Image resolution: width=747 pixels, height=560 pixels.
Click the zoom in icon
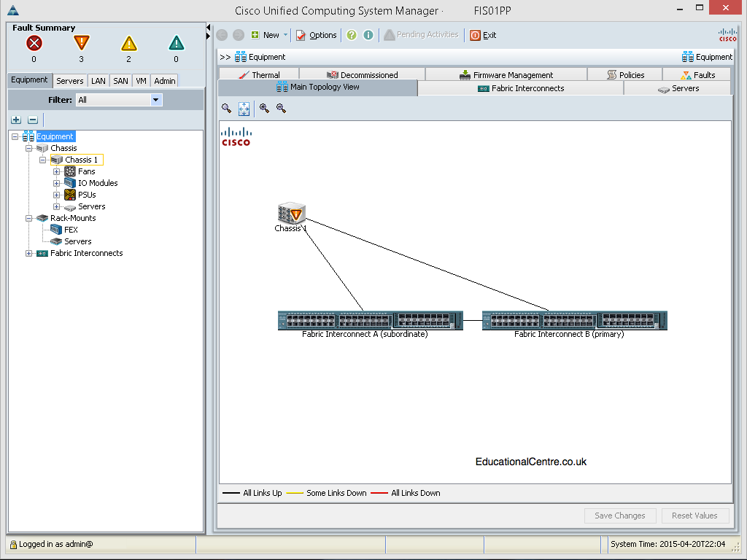coord(264,109)
